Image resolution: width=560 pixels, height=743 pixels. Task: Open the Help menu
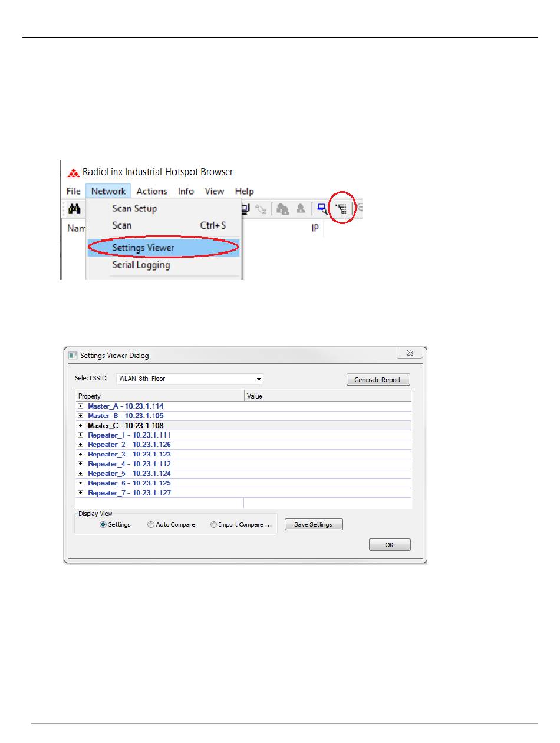(x=244, y=191)
